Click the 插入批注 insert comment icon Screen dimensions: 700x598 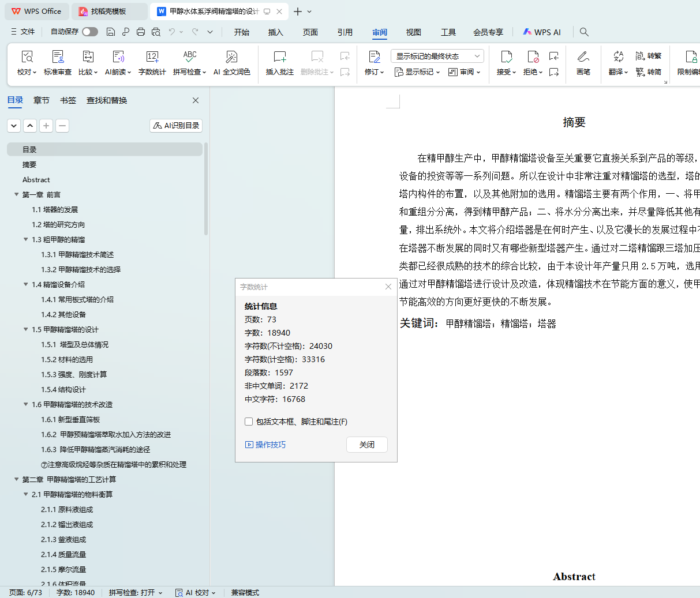tap(280, 57)
